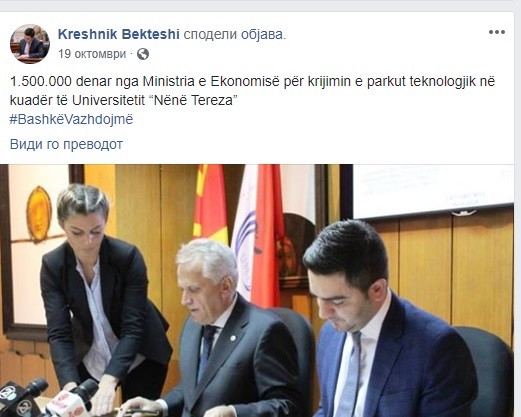Click the post text about 1.500.000 denar
Screen dimensions: 521x417
(x=252, y=81)
